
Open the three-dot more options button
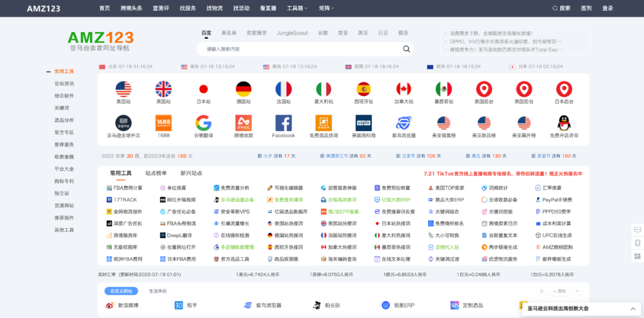click(577, 291)
